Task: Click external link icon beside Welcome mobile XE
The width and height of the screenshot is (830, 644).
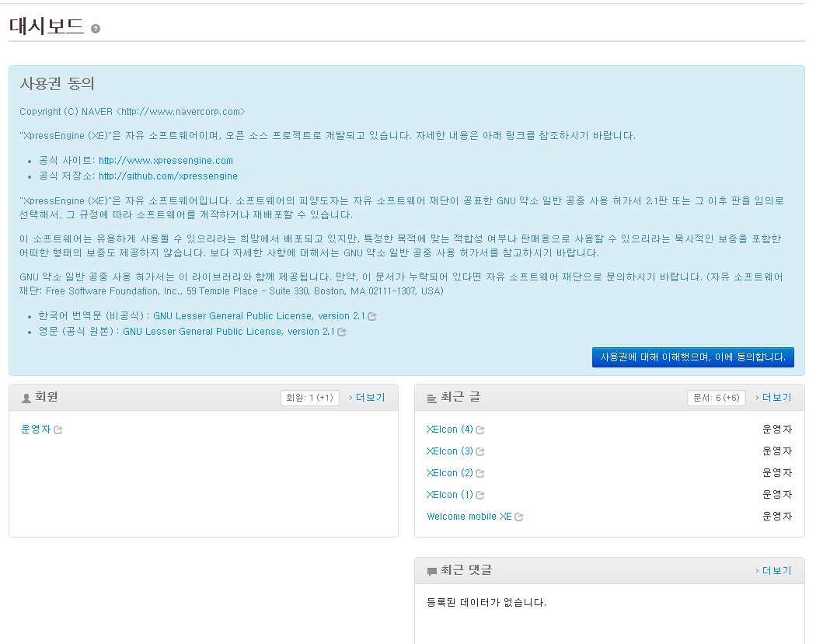Action: (x=519, y=517)
